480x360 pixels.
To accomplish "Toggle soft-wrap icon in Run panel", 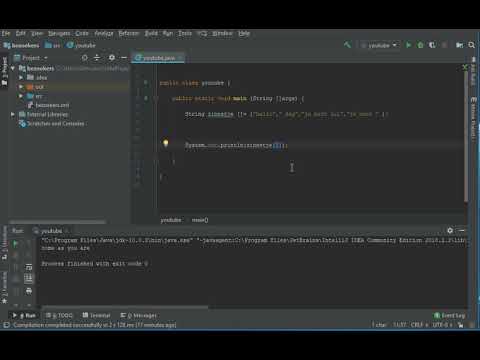I will click(x=29, y=267).
